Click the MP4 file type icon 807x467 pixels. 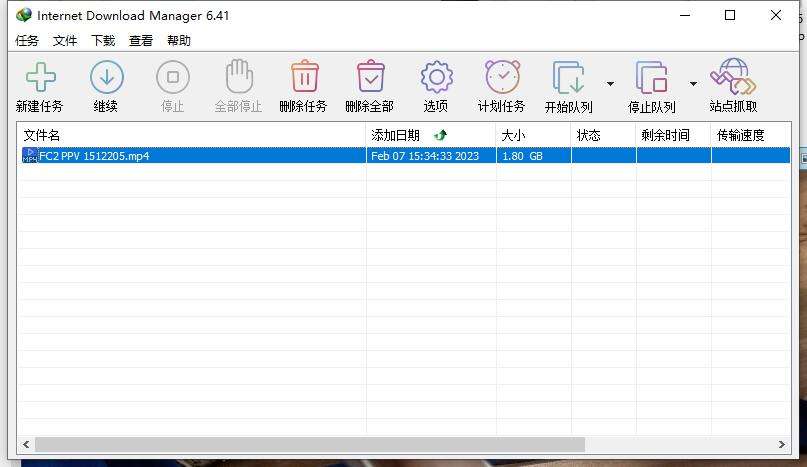(x=30, y=155)
